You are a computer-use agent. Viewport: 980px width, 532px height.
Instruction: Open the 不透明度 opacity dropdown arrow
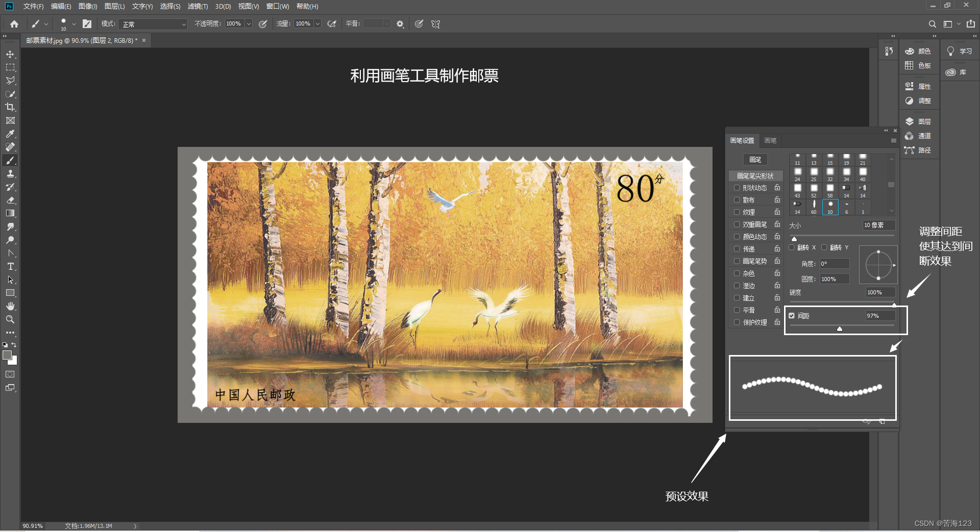click(249, 24)
